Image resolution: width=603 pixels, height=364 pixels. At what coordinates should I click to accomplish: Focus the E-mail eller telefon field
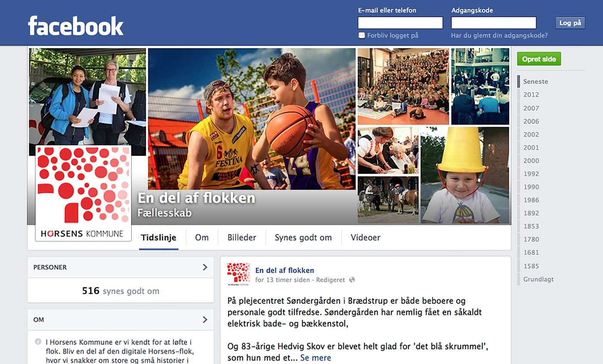click(x=400, y=23)
